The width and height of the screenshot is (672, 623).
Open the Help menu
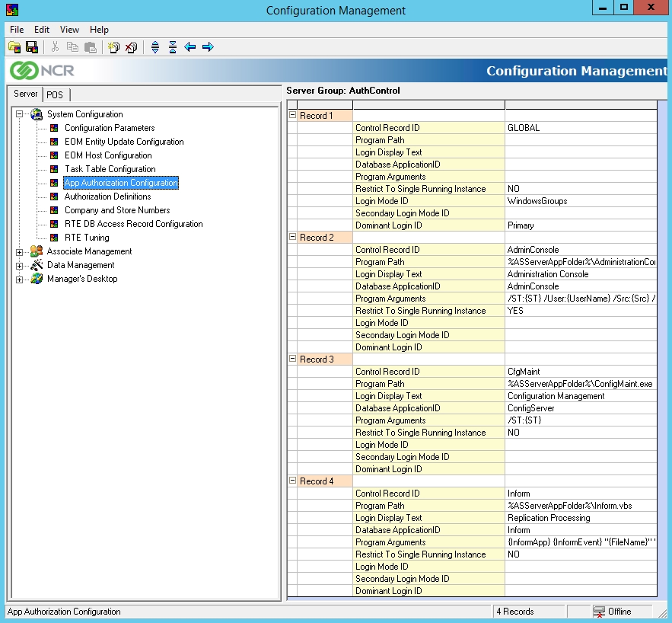point(99,30)
